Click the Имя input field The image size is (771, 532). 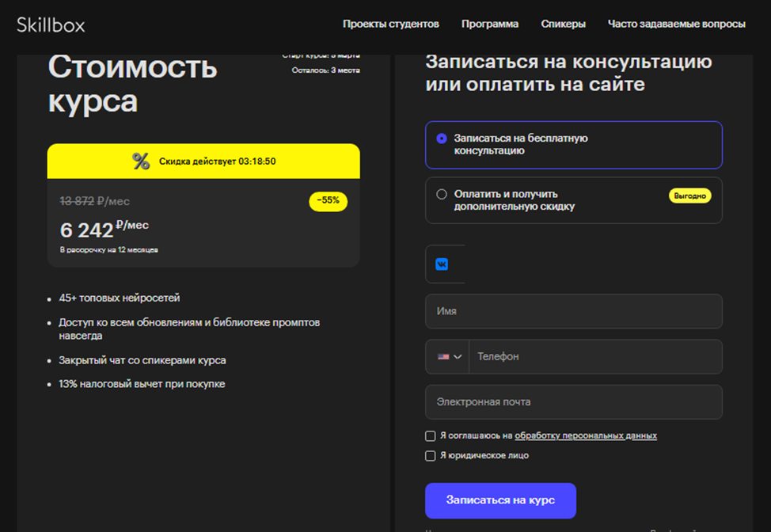tap(574, 311)
